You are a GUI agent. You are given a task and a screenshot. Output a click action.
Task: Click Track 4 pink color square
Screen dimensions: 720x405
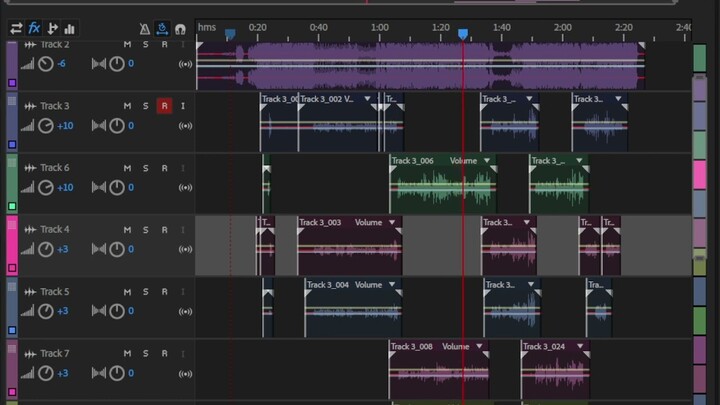click(12, 268)
